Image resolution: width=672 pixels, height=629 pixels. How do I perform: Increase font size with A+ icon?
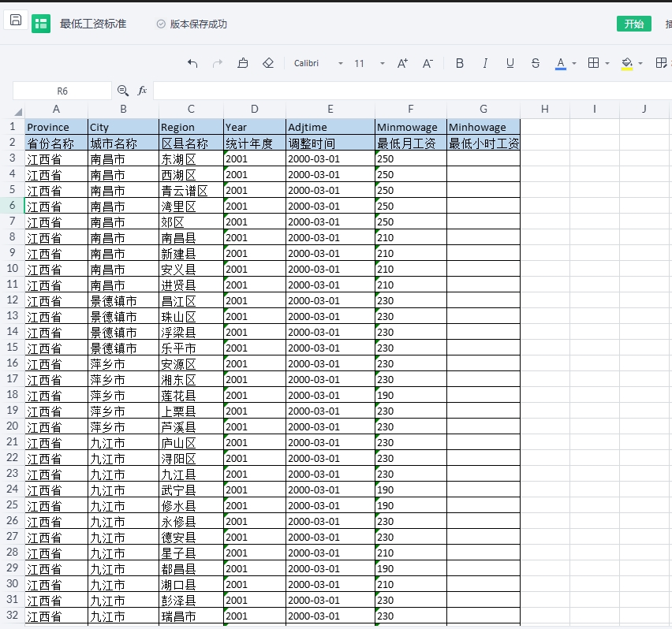tap(402, 63)
